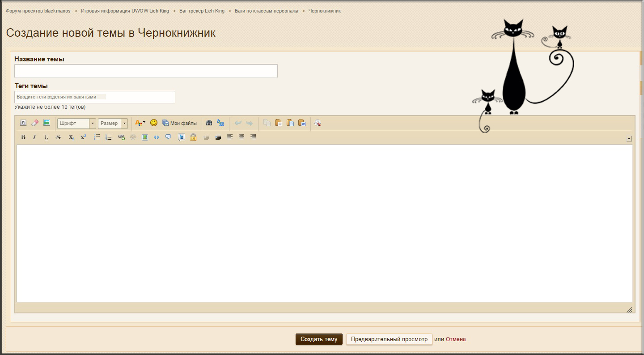Toggle italic text formatting
The width and height of the screenshot is (644, 355).
[34, 137]
